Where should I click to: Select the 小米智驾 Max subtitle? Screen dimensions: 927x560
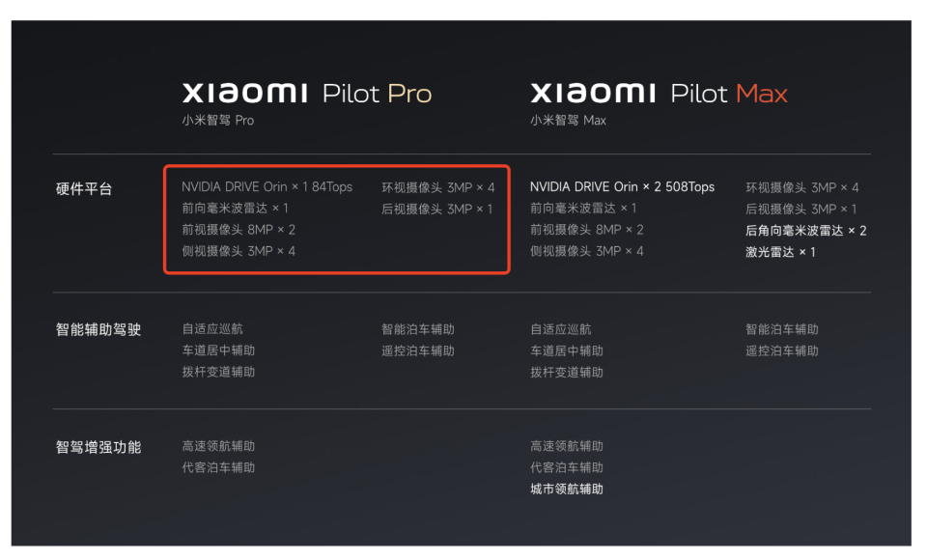[568, 120]
